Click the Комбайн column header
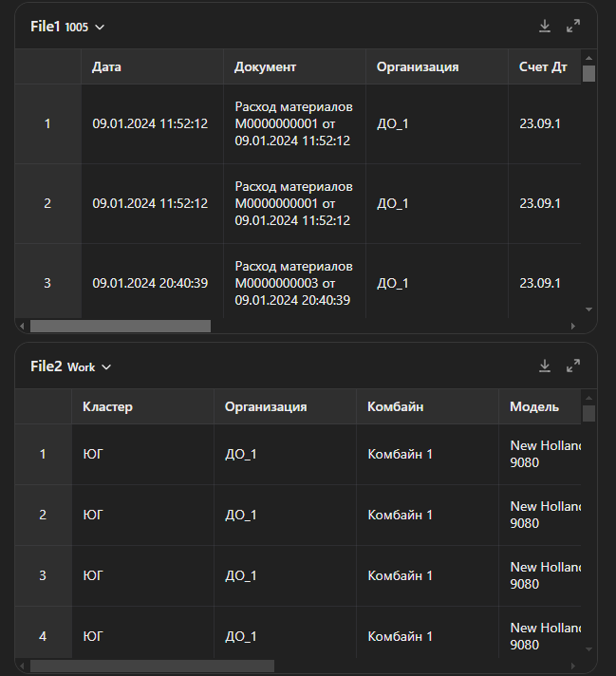The width and height of the screenshot is (616, 676). click(395, 407)
